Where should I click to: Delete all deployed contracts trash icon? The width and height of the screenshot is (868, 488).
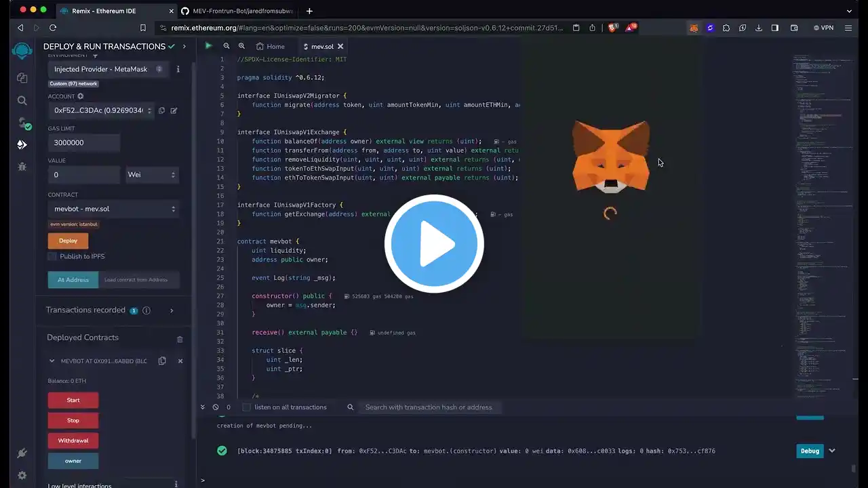[x=180, y=339]
